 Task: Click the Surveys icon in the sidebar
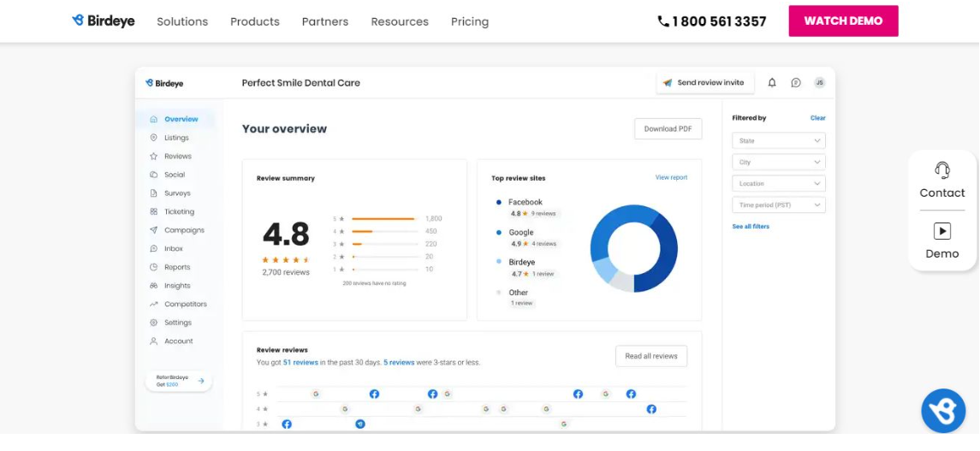154,193
